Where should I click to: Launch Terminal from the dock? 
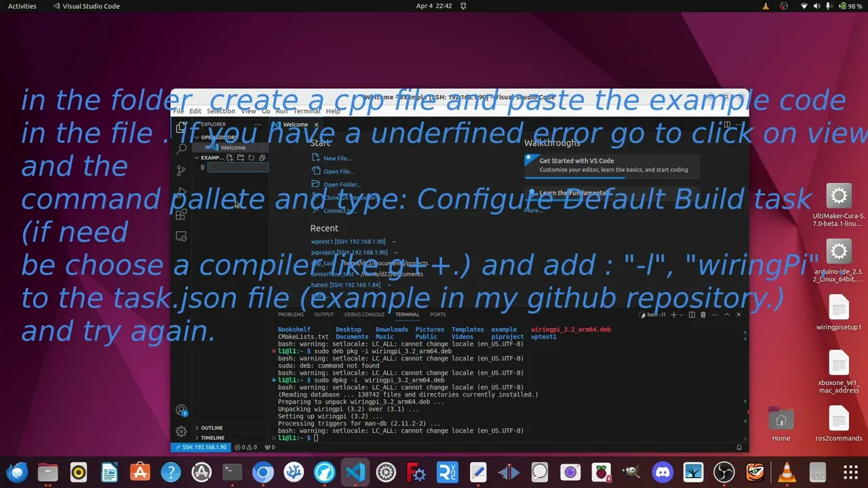pyautogui.click(x=232, y=472)
